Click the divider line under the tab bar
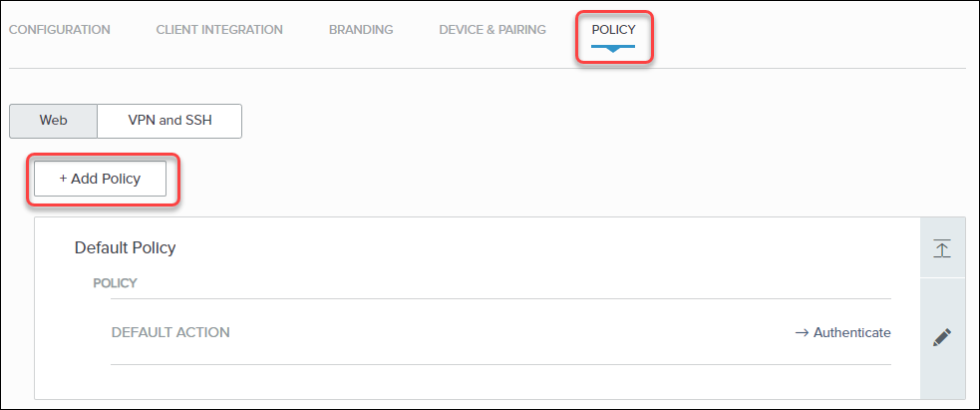The height and width of the screenshot is (410, 980). coord(299,69)
